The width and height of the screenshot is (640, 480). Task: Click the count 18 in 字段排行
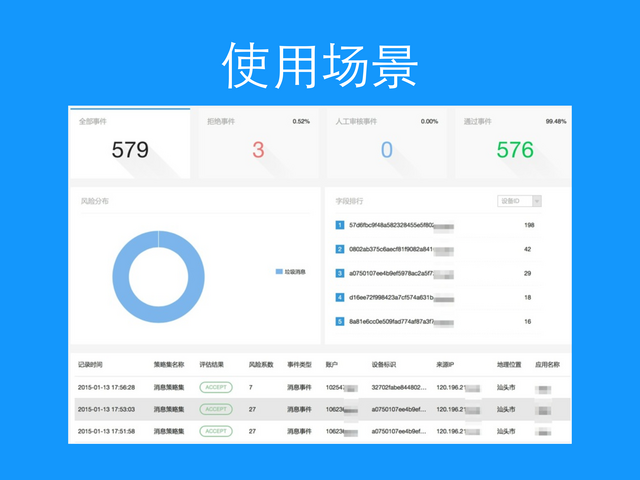click(x=527, y=297)
